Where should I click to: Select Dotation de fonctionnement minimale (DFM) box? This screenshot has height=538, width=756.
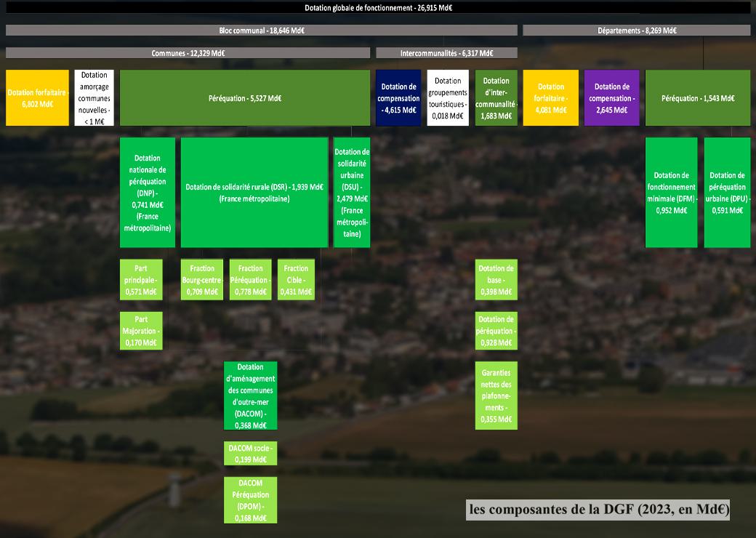[x=671, y=193]
